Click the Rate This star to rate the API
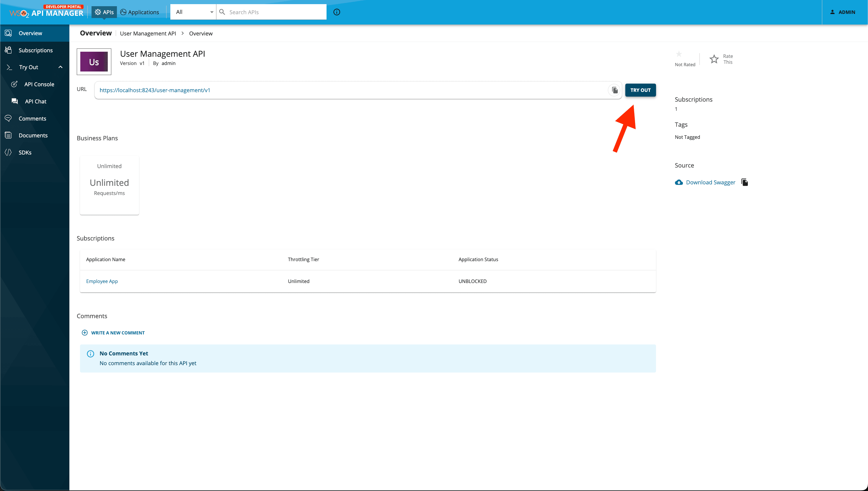868x491 pixels. (714, 59)
